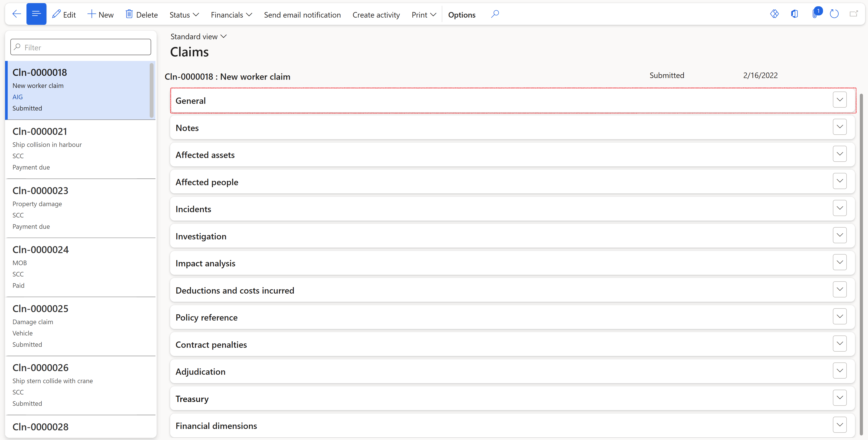Click the Delete trash button

click(141, 14)
